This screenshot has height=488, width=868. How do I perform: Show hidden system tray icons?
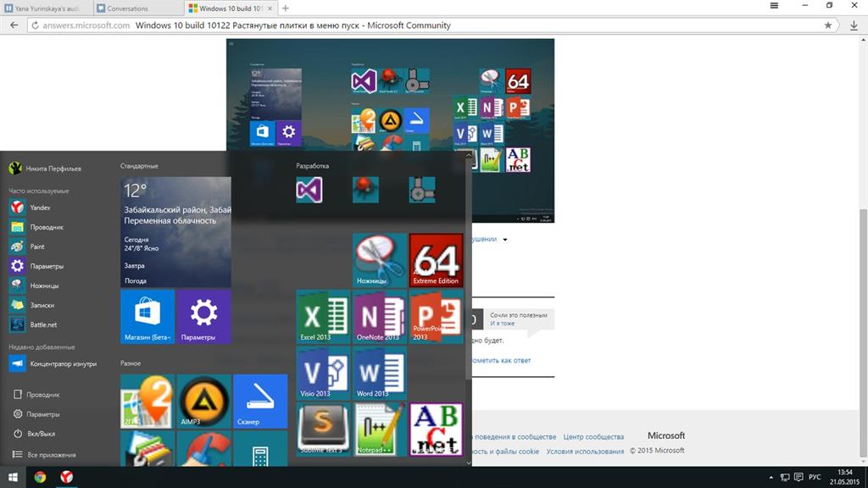(771, 477)
